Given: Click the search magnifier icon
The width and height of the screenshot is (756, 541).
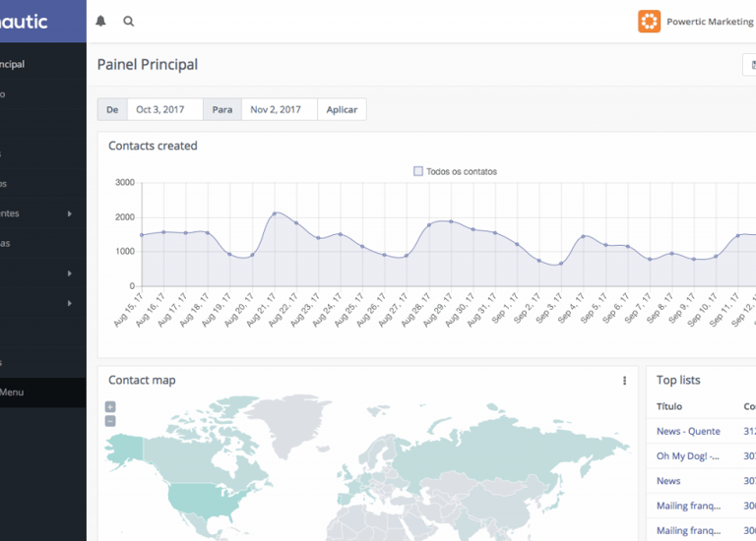Looking at the screenshot, I should (x=129, y=21).
